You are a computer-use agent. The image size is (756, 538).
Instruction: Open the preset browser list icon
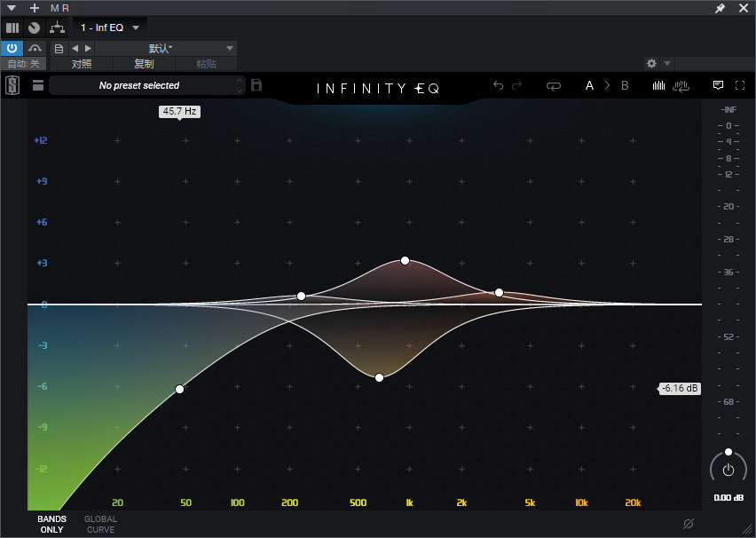tap(38, 85)
